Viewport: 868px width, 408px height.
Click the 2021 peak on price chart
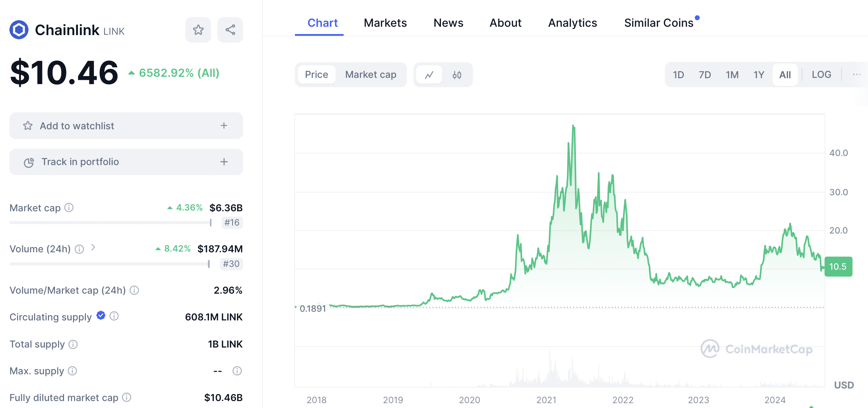pos(573,127)
